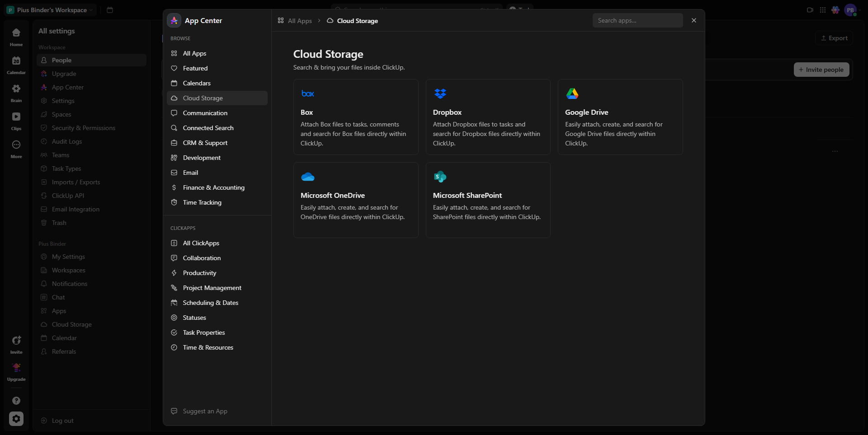Open Collaboration ClickApps
Viewport: 868px width, 435px height.
click(217, 258)
